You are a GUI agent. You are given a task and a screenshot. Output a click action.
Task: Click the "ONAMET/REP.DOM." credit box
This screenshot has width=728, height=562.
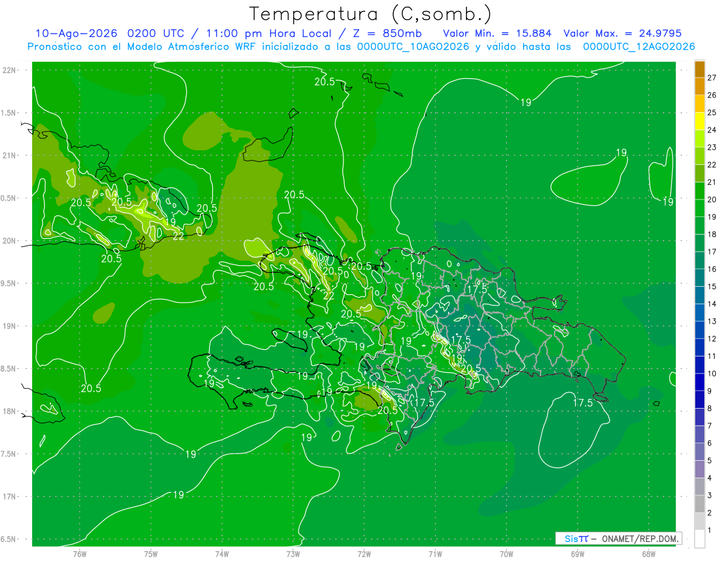619,538
